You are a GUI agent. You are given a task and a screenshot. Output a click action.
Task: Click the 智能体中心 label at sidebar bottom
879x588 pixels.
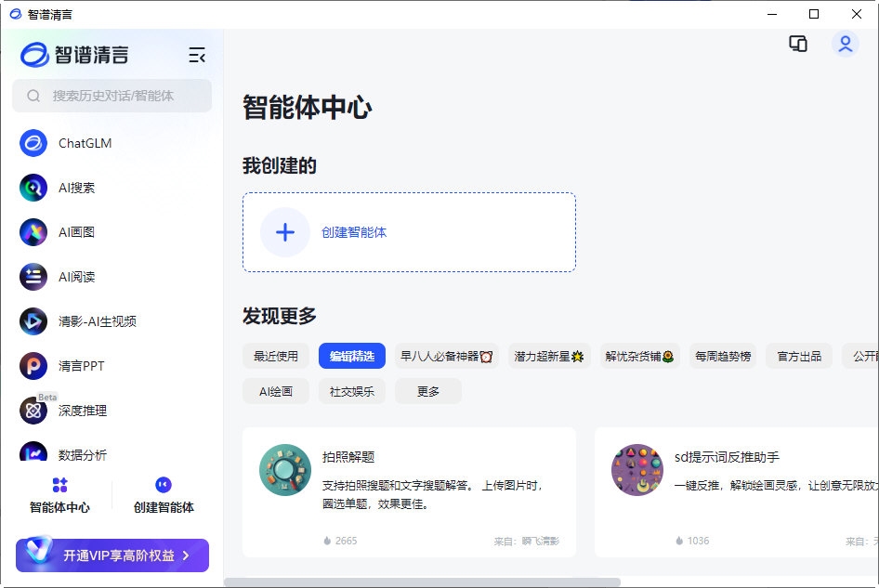click(59, 507)
